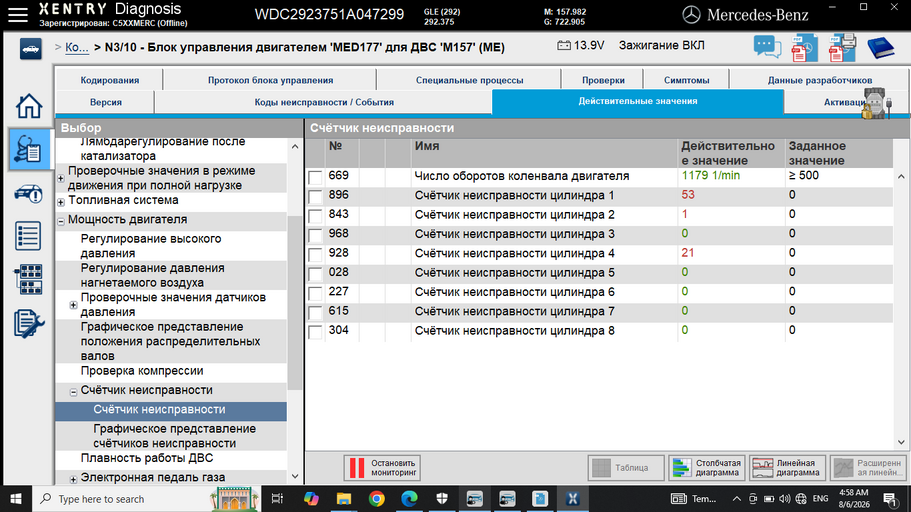Screen dimensions: 911x512
Task: Open Windows Security shield in the taskbar
Action: coord(442,499)
